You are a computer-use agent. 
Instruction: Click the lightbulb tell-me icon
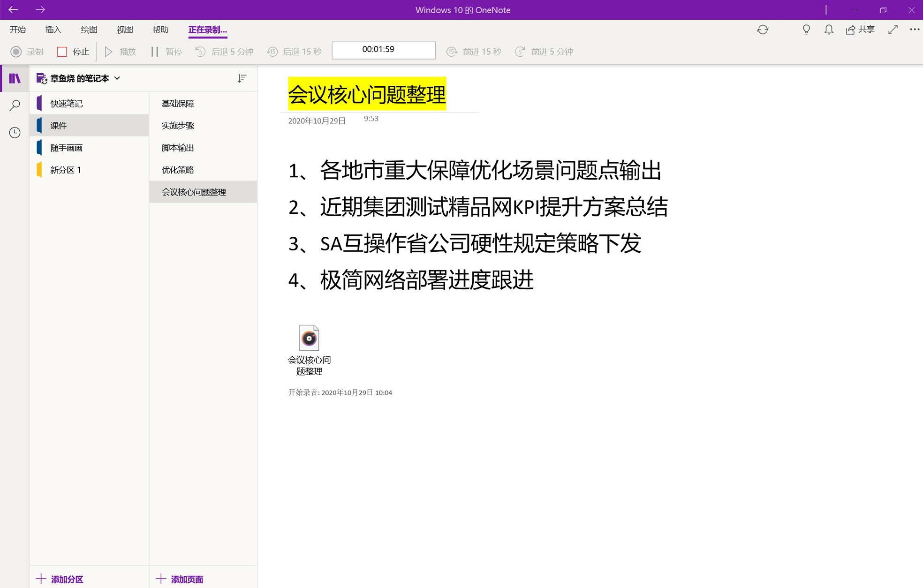pyautogui.click(x=806, y=30)
